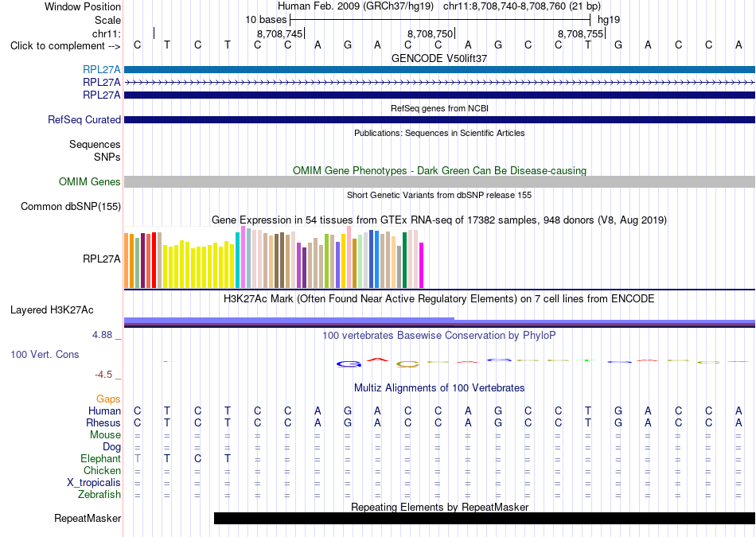
Task: Click the Elephant alignment row label
Action: point(100,458)
